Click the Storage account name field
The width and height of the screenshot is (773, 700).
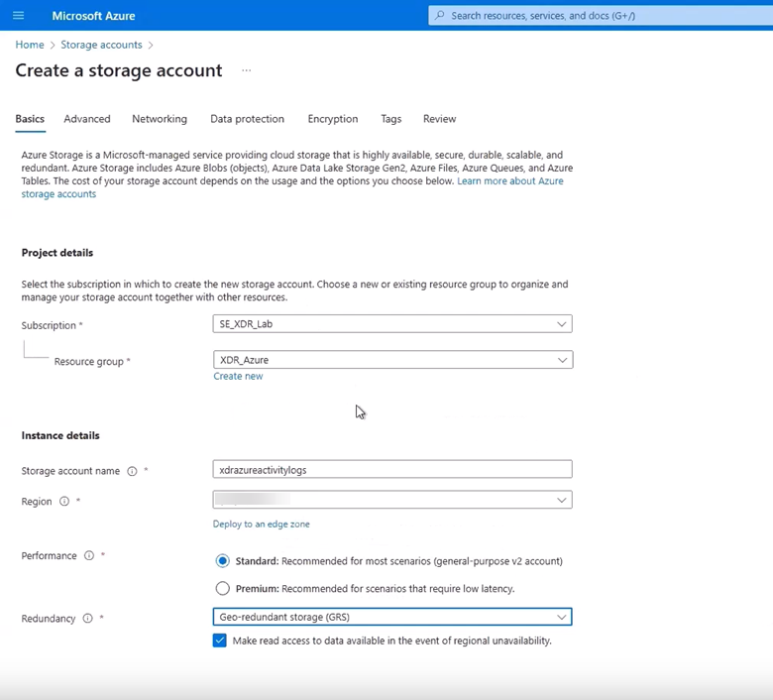(392, 470)
